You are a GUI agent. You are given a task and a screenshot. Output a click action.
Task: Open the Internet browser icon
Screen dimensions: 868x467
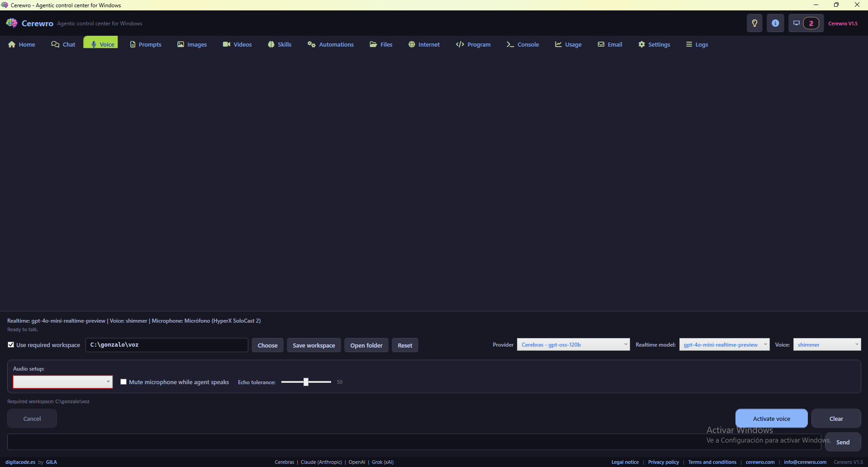(x=412, y=44)
